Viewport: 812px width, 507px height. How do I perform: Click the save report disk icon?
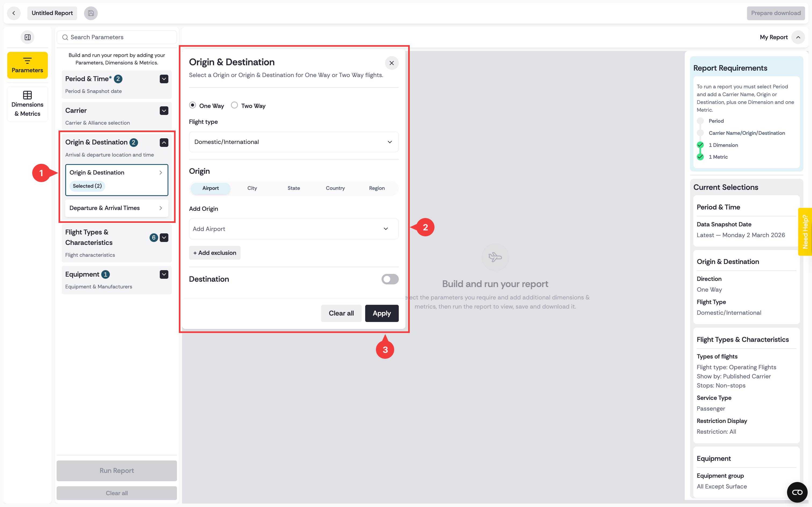pos(90,13)
